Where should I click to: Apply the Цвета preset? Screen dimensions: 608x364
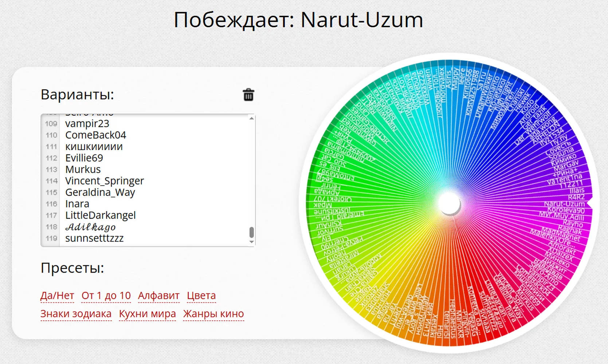201,296
